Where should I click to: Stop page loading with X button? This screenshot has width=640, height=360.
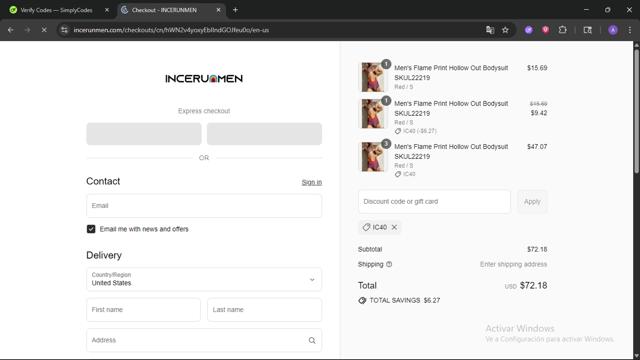[x=44, y=30]
